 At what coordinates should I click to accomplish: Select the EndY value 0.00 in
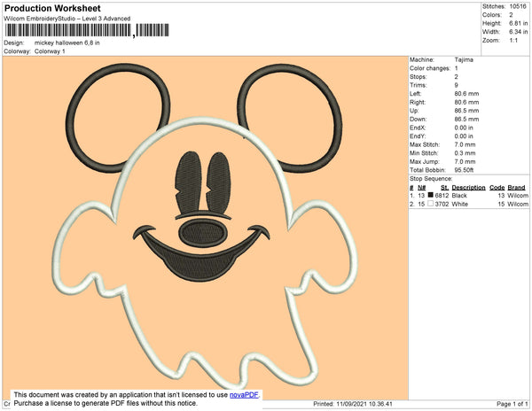coord(464,136)
